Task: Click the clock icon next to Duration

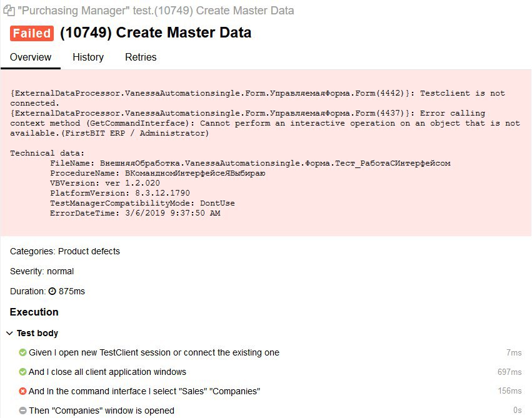Action: [x=52, y=291]
